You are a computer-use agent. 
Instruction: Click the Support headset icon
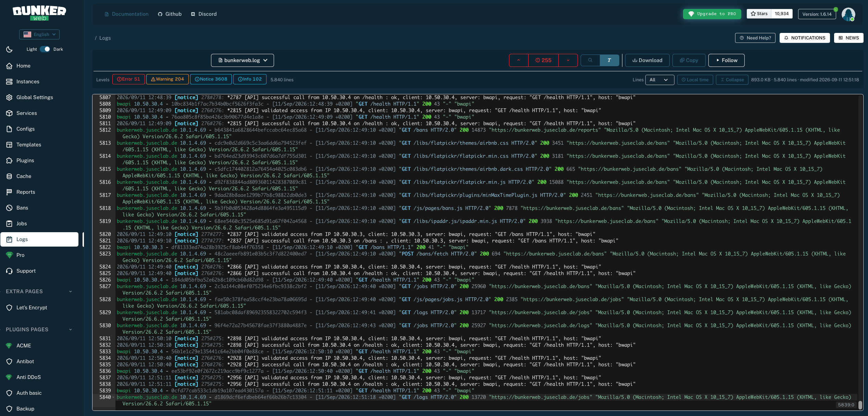9,271
